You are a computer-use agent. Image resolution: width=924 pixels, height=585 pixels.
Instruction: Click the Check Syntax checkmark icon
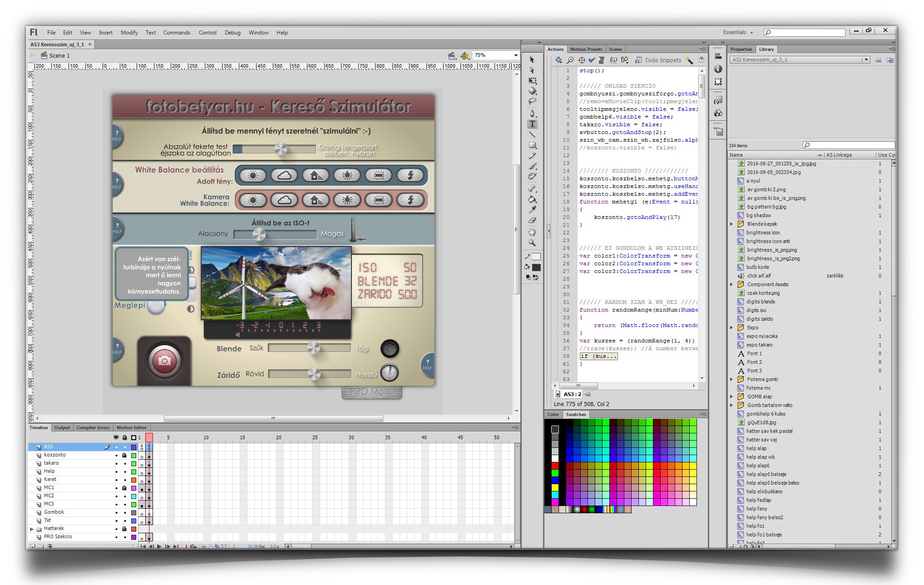pyautogui.click(x=592, y=60)
